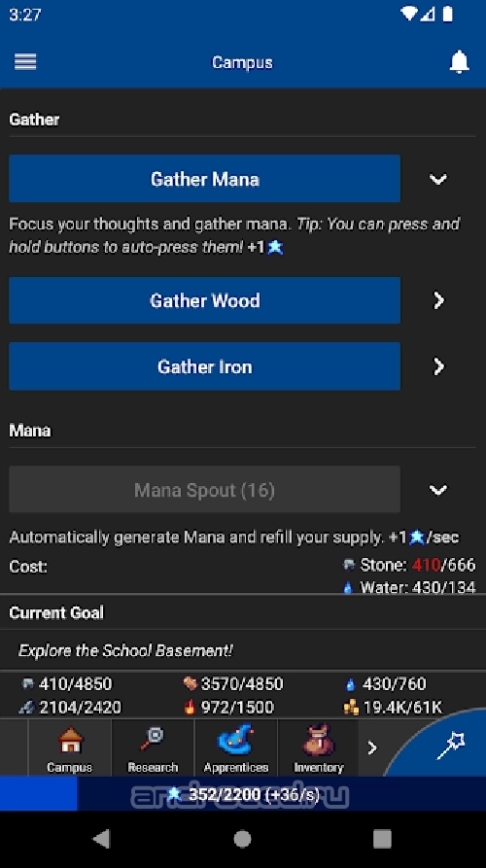Click the Gather Wood button
Screen dimensions: 486x868
pyautogui.click(x=204, y=300)
